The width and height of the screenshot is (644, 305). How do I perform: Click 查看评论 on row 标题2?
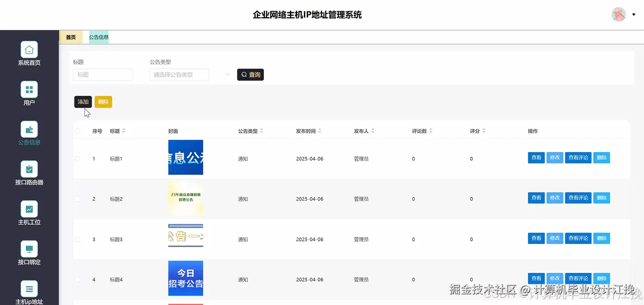[578, 197]
